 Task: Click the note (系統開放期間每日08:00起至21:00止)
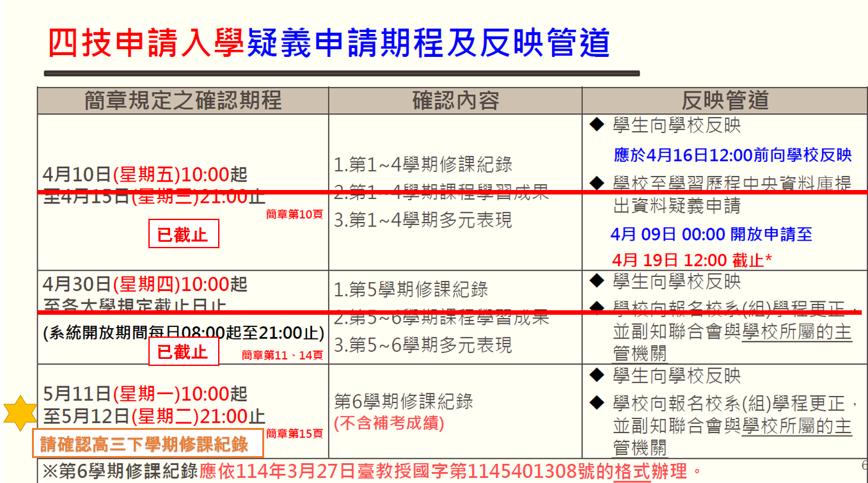click(x=184, y=333)
